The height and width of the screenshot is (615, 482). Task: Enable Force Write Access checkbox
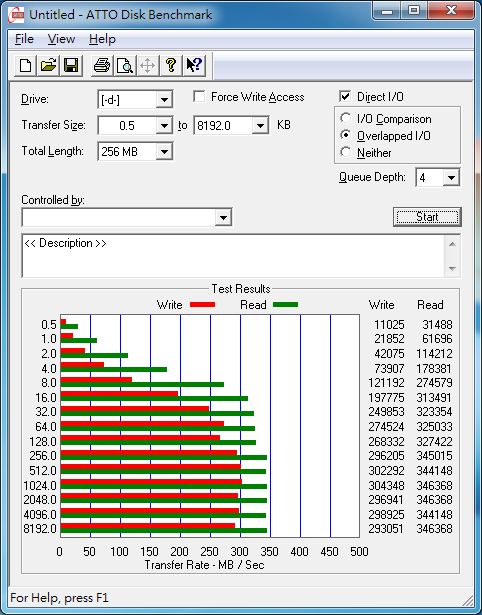click(x=199, y=96)
